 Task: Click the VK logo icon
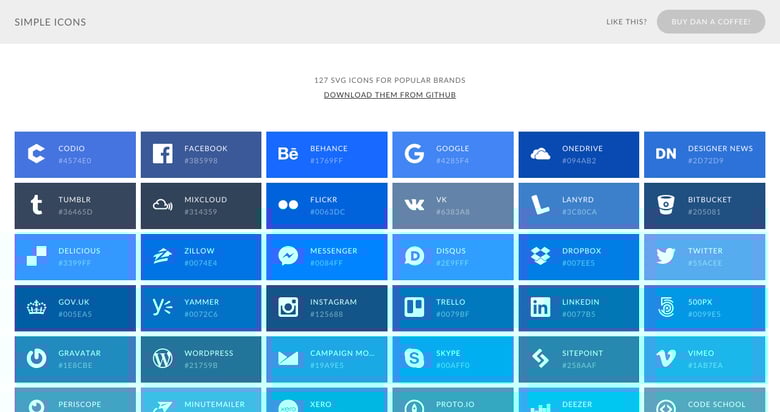[414, 205]
